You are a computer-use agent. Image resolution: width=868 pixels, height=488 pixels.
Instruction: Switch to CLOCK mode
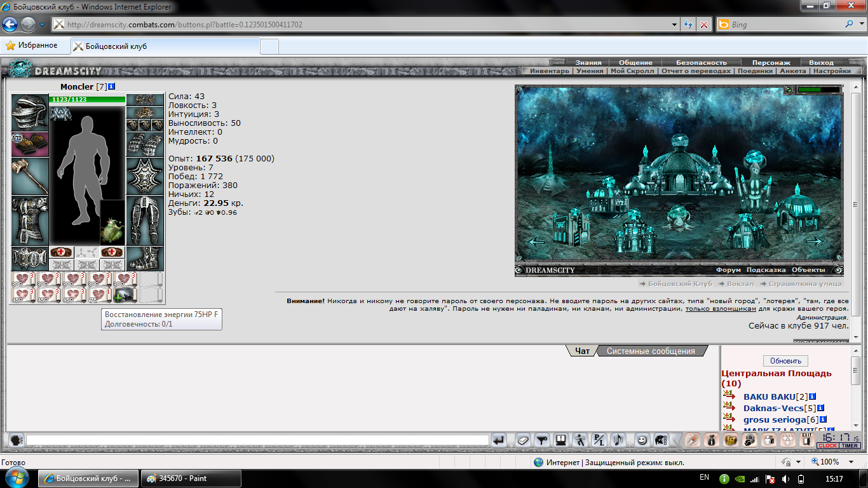tap(827, 446)
